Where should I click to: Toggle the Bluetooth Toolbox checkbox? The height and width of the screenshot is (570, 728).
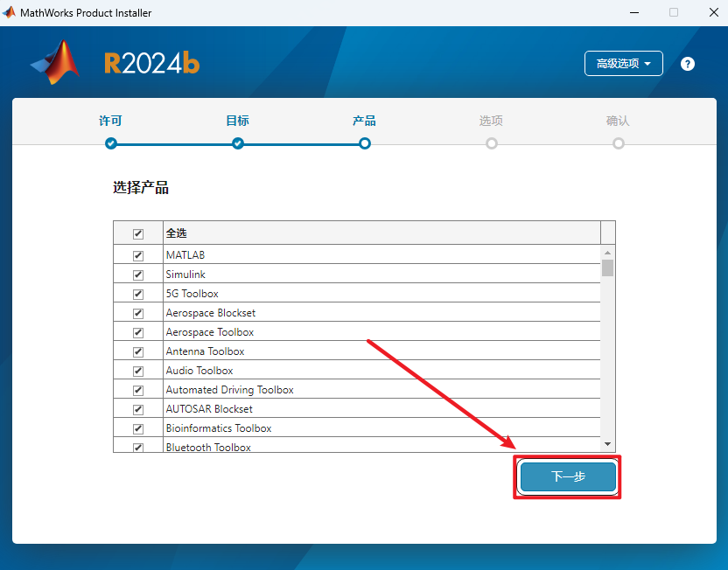138,447
